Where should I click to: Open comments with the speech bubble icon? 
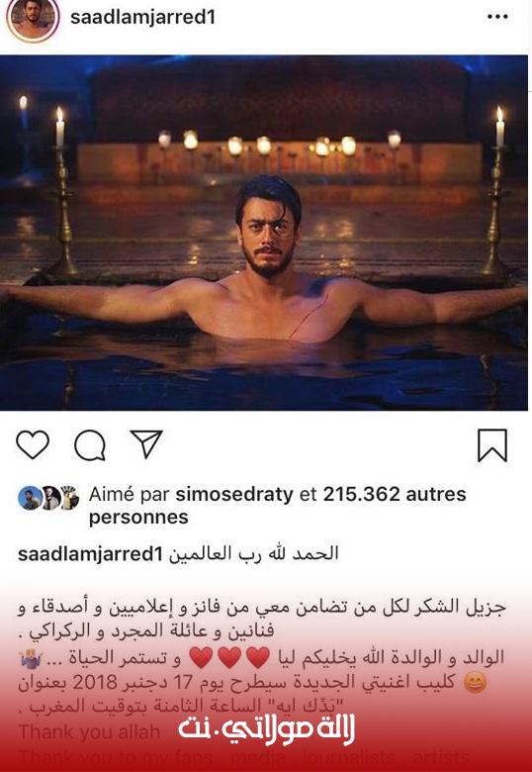[x=90, y=445]
